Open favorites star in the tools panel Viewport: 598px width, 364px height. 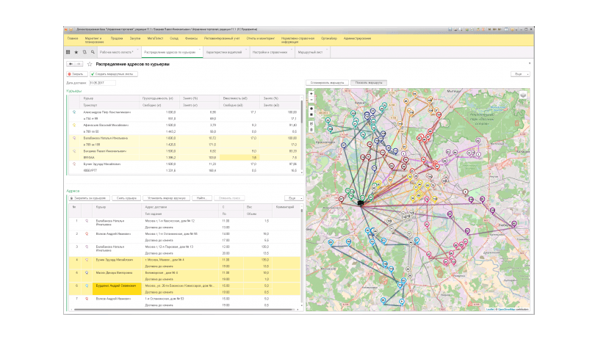(x=76, y=52)
